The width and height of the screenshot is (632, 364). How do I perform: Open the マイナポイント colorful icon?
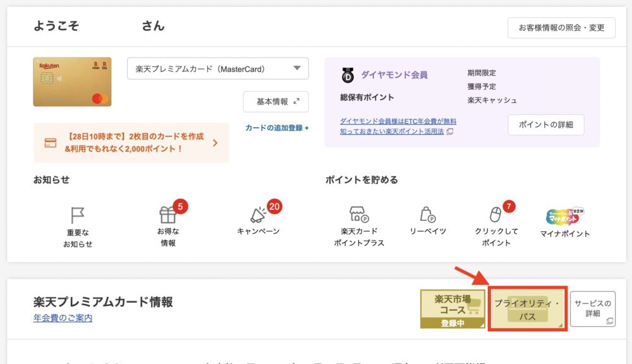564,217
